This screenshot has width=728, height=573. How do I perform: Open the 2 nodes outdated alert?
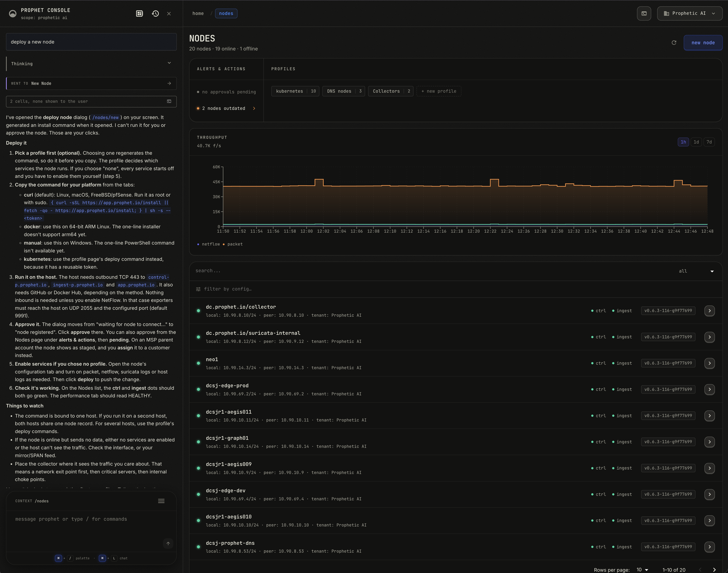coord(226,108)
